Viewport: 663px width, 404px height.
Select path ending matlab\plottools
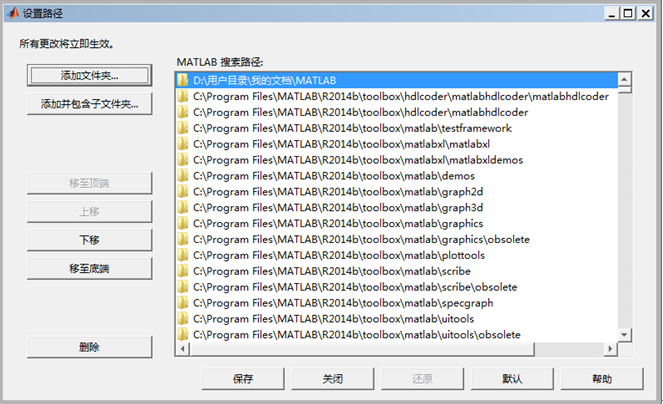click(x=397, y=256)
